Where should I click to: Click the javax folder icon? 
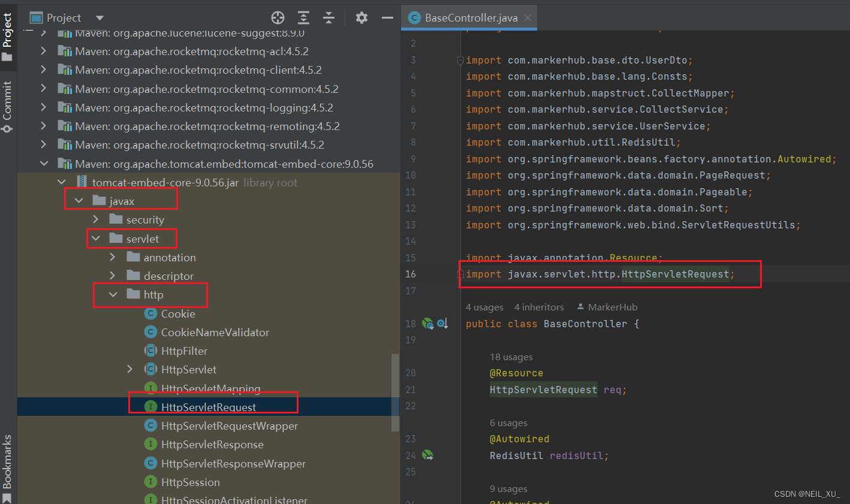tap(100, 200)
